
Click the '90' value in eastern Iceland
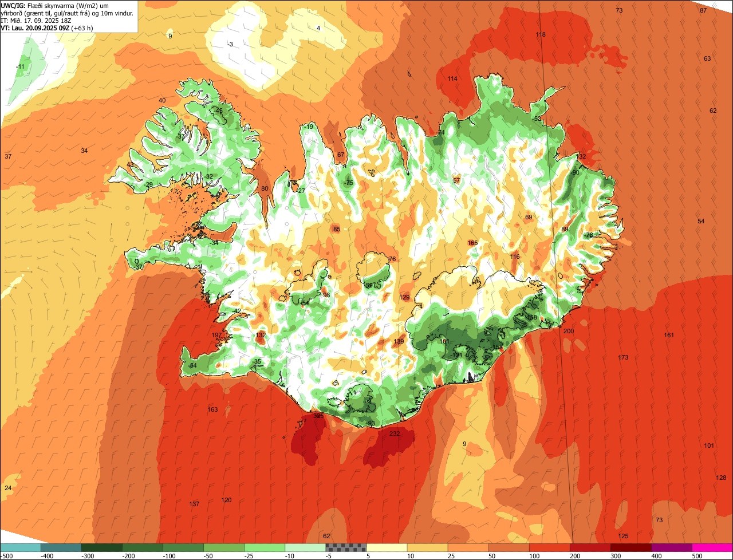tap(576, 172)
